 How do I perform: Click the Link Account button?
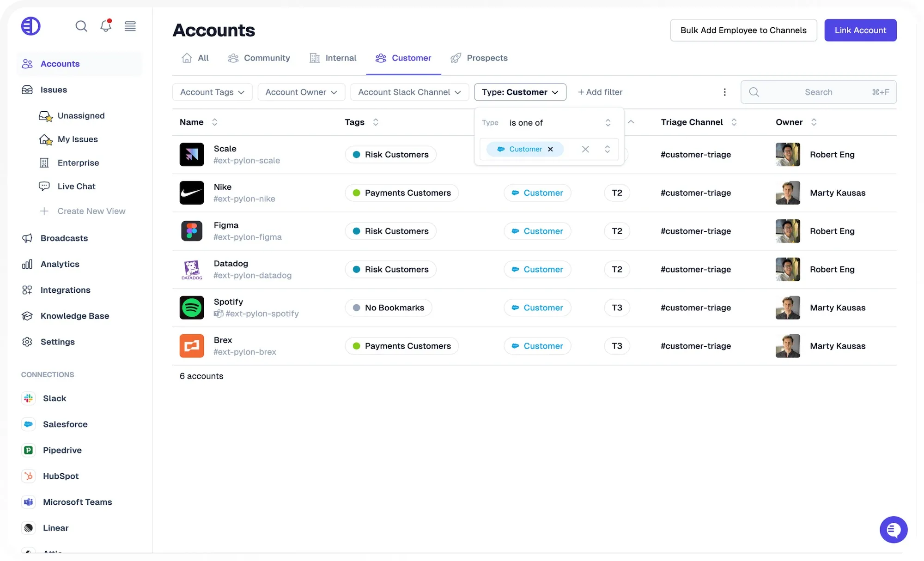[860, 30]
